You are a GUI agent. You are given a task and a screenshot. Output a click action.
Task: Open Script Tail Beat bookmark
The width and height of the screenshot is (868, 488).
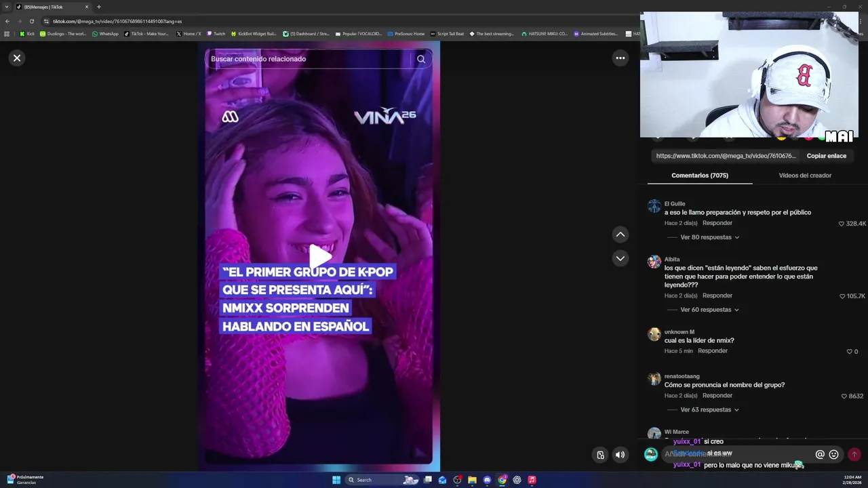click(x=447, y=33)
